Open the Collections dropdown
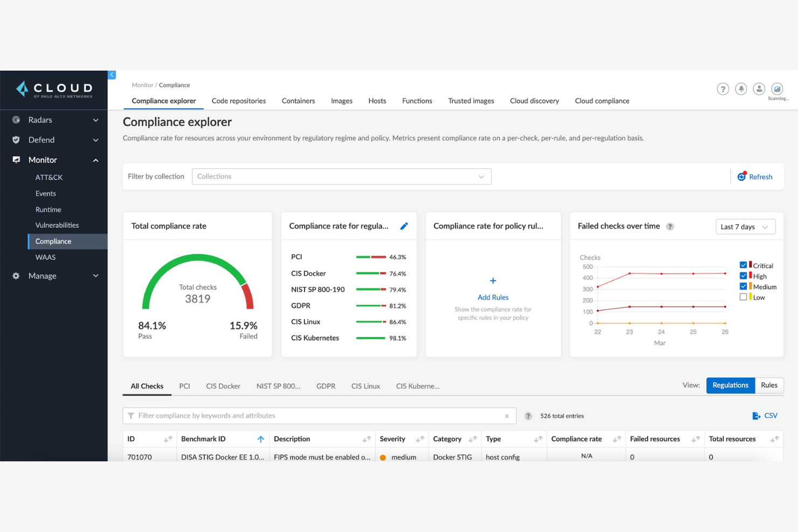The image size is (798, 532). pos(341,176)
